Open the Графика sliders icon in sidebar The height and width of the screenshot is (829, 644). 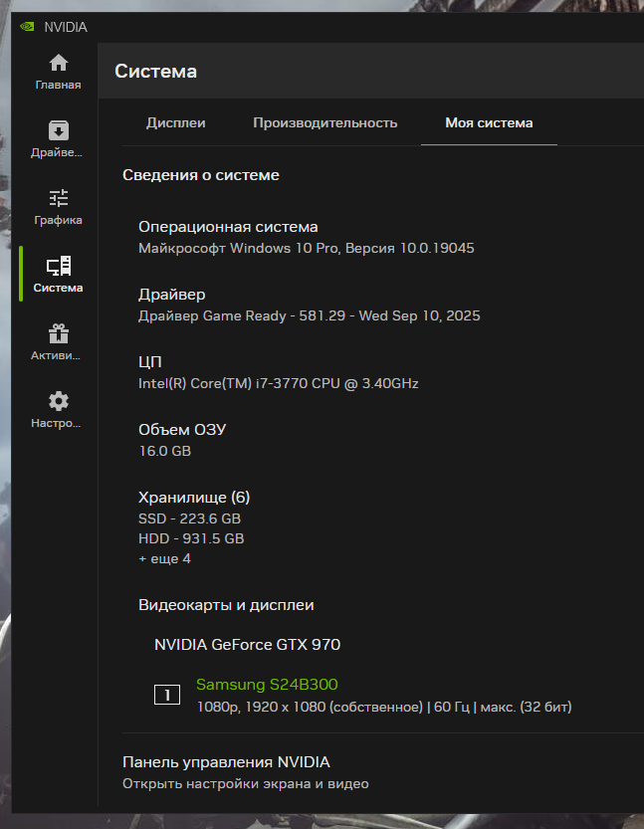[x=58, y=198]
